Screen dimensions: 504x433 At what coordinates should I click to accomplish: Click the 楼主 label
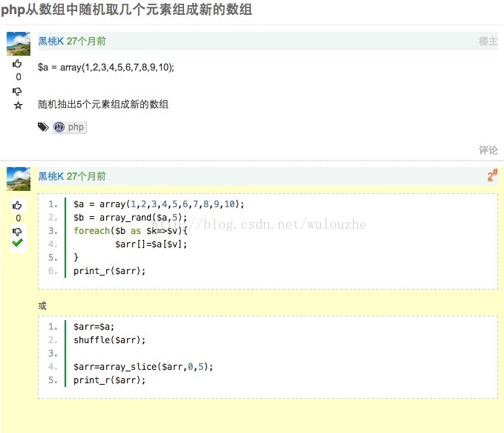coord(488,41)
